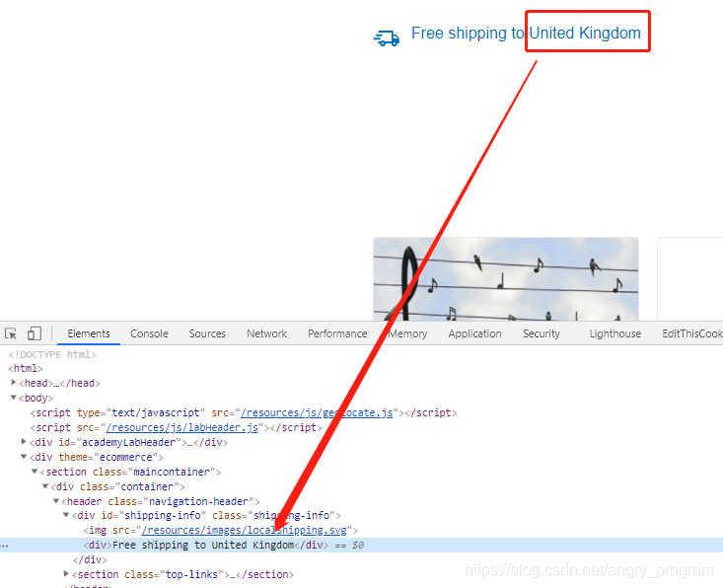Image resolution: width=723 pixels, height=588 pixels.
Task: Open the Network tab
Action: 266,333
